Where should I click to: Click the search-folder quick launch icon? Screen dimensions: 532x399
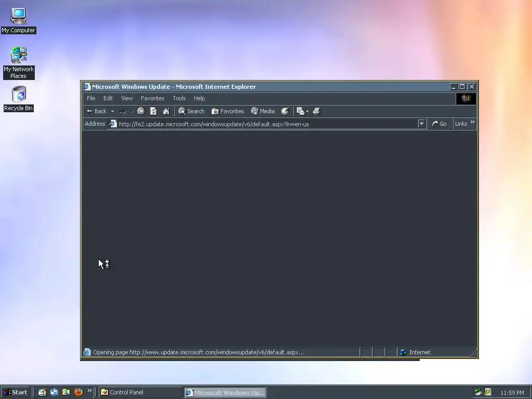(x=66, y=392)
